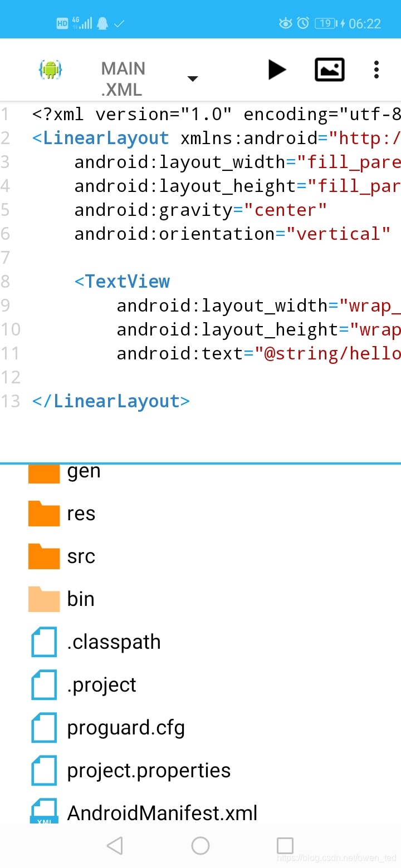Place cursor on android:layout_height="wrap line
The width and height of the screenshot is (401, 868).
258,329
